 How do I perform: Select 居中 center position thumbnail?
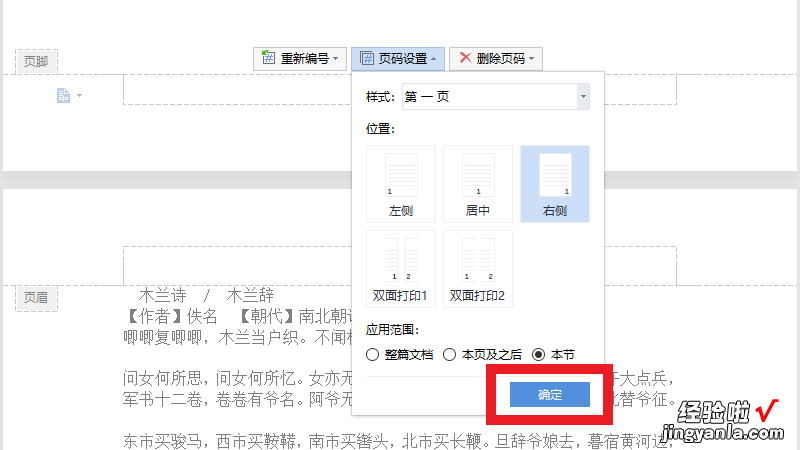click(x=478, y=184)
